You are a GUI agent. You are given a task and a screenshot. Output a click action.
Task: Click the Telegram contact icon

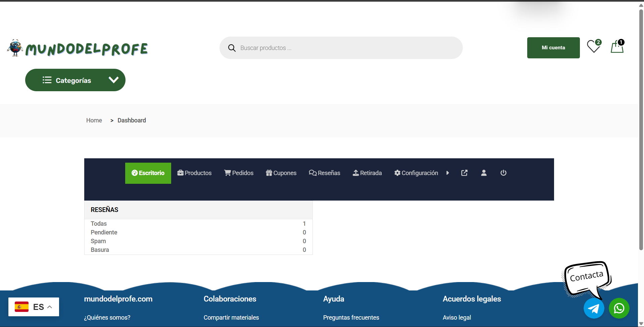coord(594,308)
